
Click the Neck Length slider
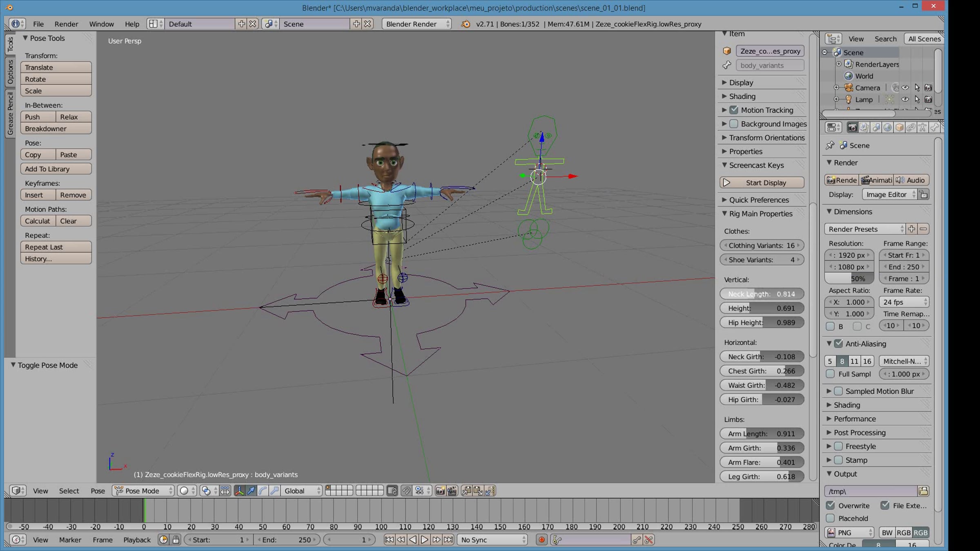(x=762, y=294)
